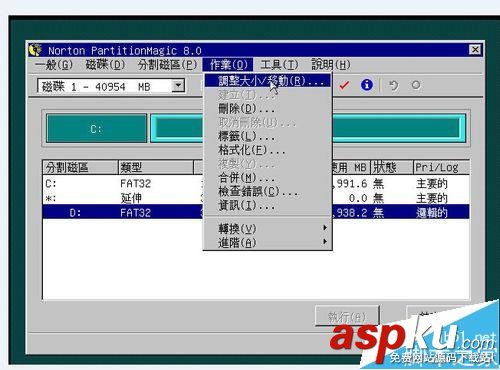Select the *: extended partition label

click(x=51, y=198)
